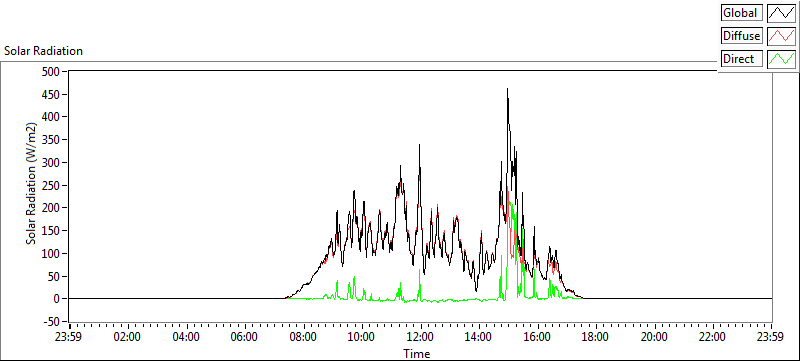Click the 18:00 time axis tick label
The height and width of the screenshot is (361, 800).
pos(595,337)
